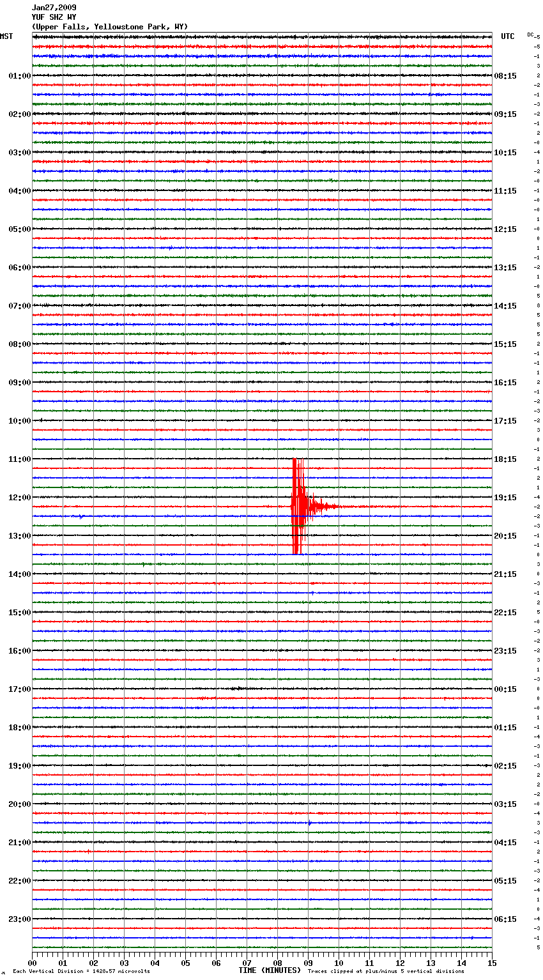543x980 pixels.
Task: Click the Traces clipped footer note
Action: click(386, 971)
